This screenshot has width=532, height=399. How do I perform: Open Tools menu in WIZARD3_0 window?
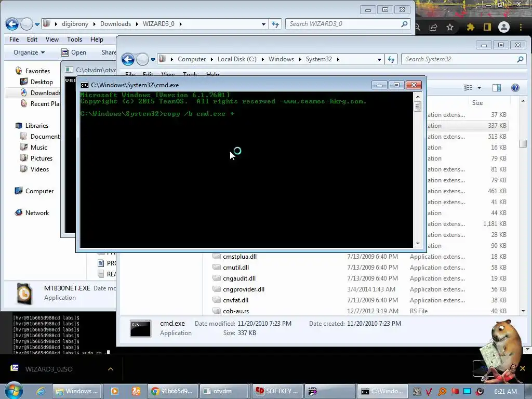pyautogui.click(x=74, y=39)
